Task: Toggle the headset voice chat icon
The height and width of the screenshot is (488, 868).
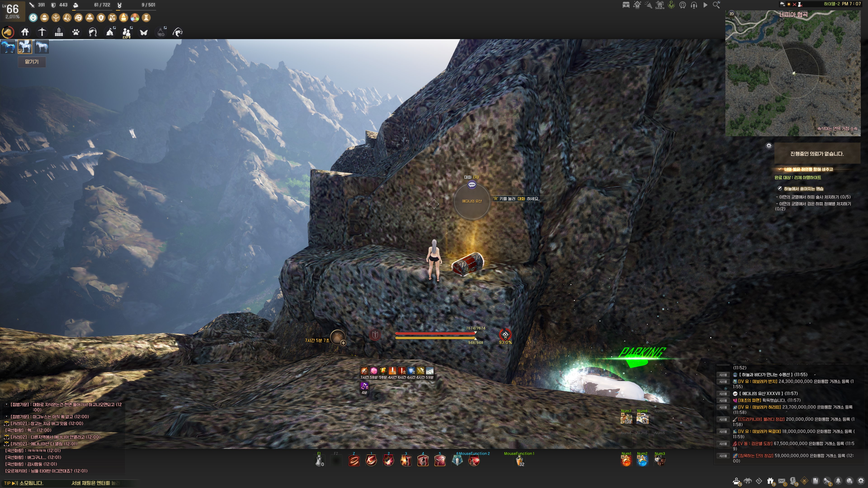Action: (x=694, y=5)
